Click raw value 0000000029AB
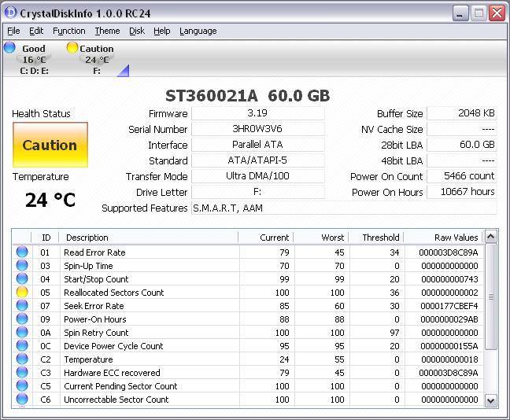 (x=449, y=319)
